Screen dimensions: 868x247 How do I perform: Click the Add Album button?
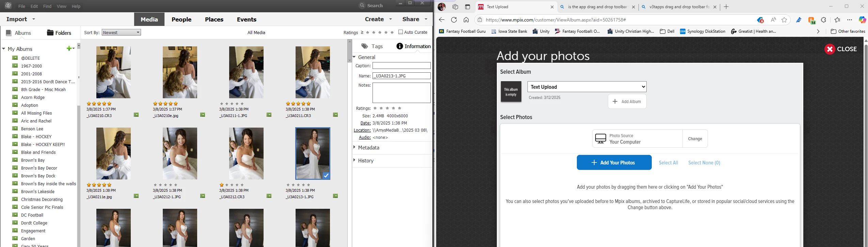[627, 101]
